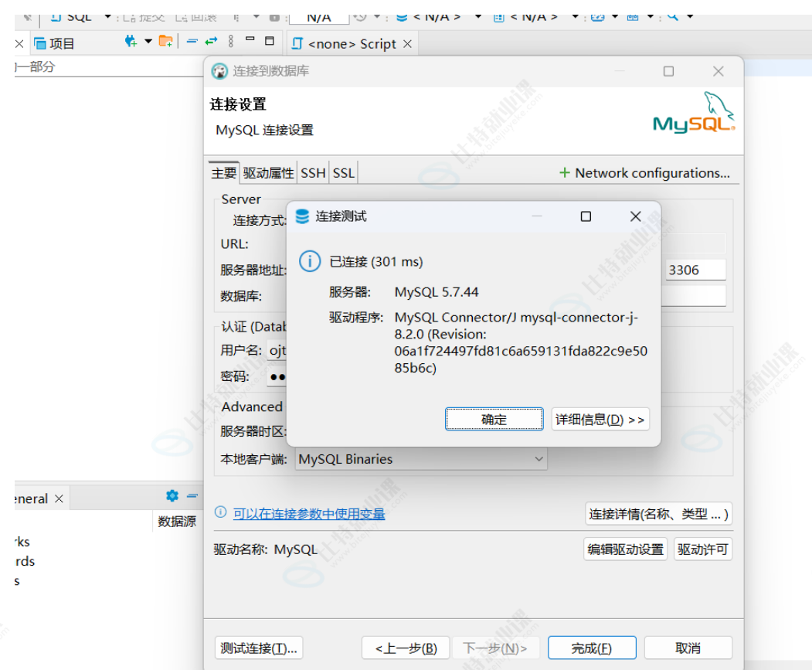Click the MySQL dolphin logo
Screen dimensions: 812x670
point(694,113)
